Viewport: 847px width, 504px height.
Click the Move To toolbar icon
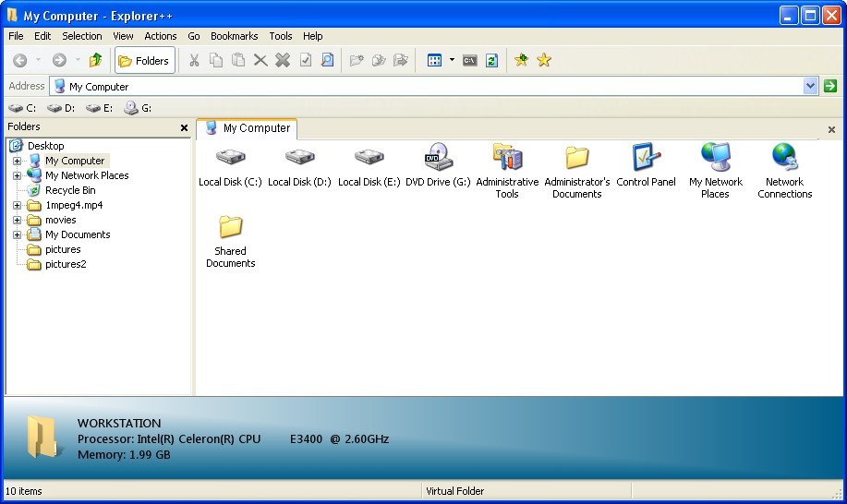coord(401,60)
